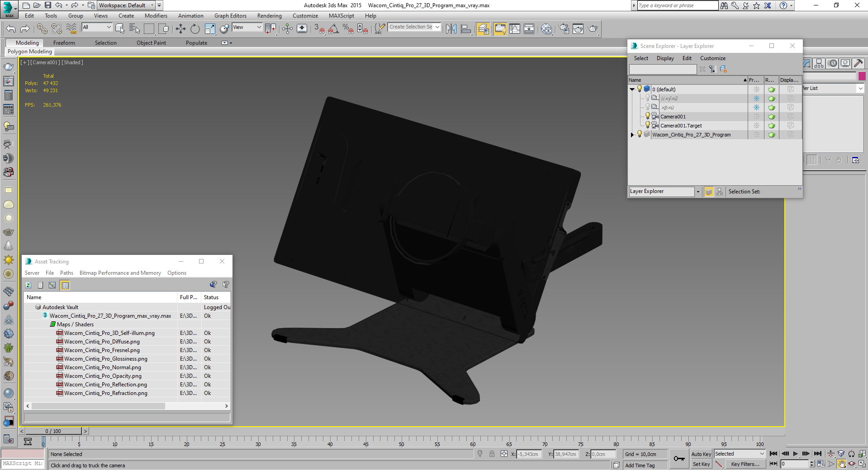This screenshot has width=868, height=470.
Task: Open the Edit menu
Action: click(x=29, y=15)
